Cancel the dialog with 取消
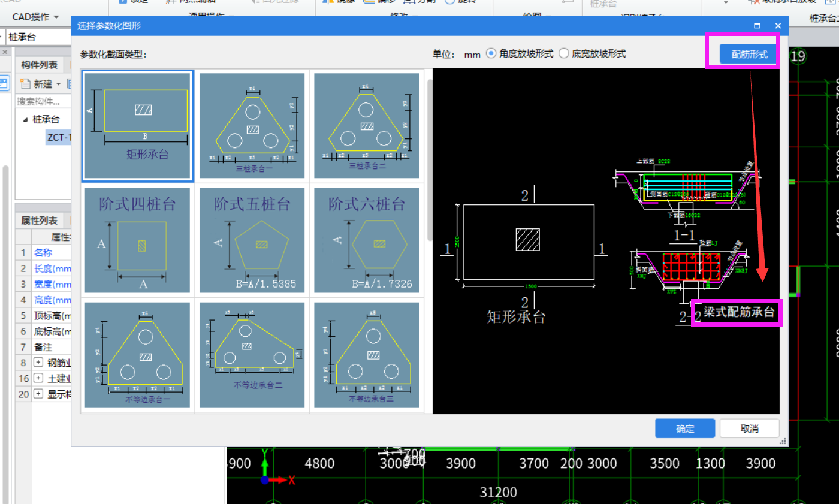The image size is (839, 504). pos(750,428)
